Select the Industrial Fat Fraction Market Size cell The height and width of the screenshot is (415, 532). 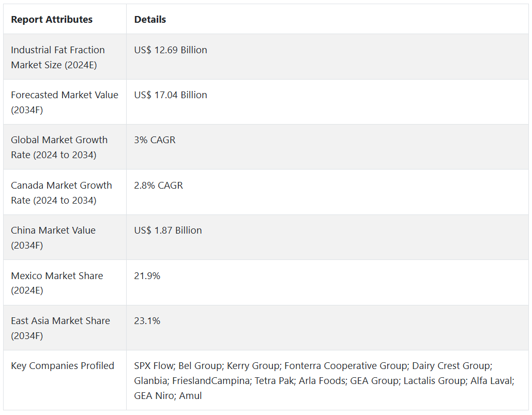pos(58,57)
